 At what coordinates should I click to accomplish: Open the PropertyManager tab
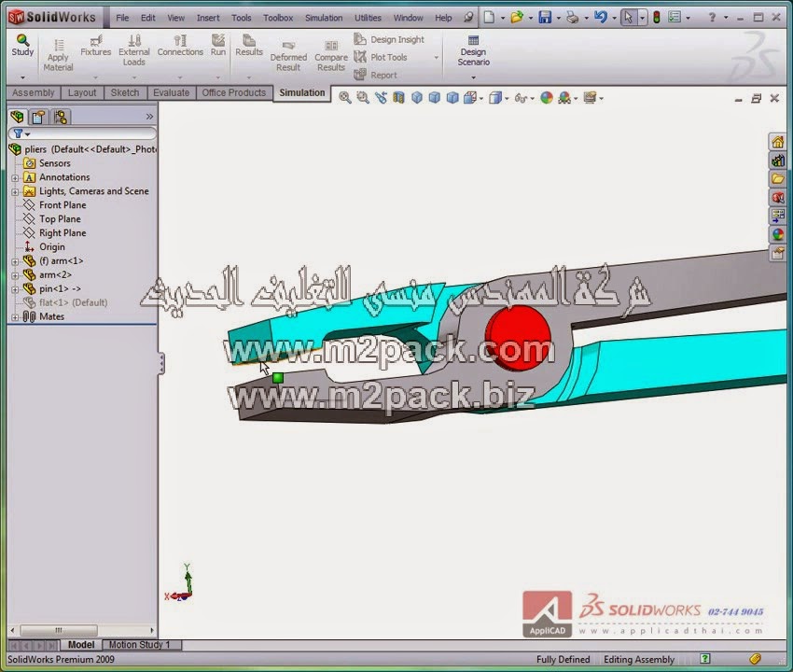pyautogui.click(x=38, y=117)
